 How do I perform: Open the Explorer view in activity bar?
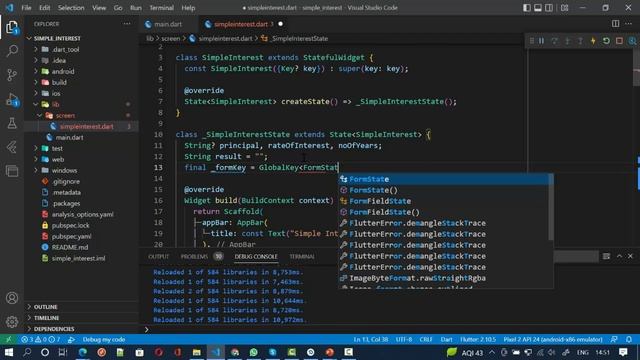12,28
